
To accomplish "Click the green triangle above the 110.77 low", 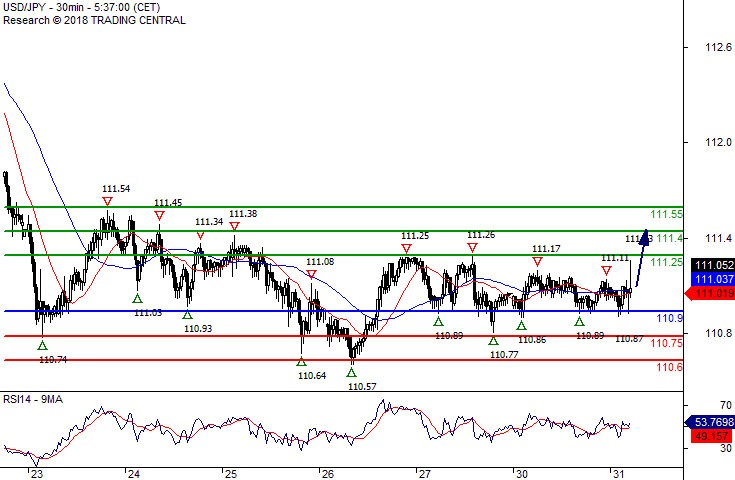I will pyautogui.click(x=493, y=341).
